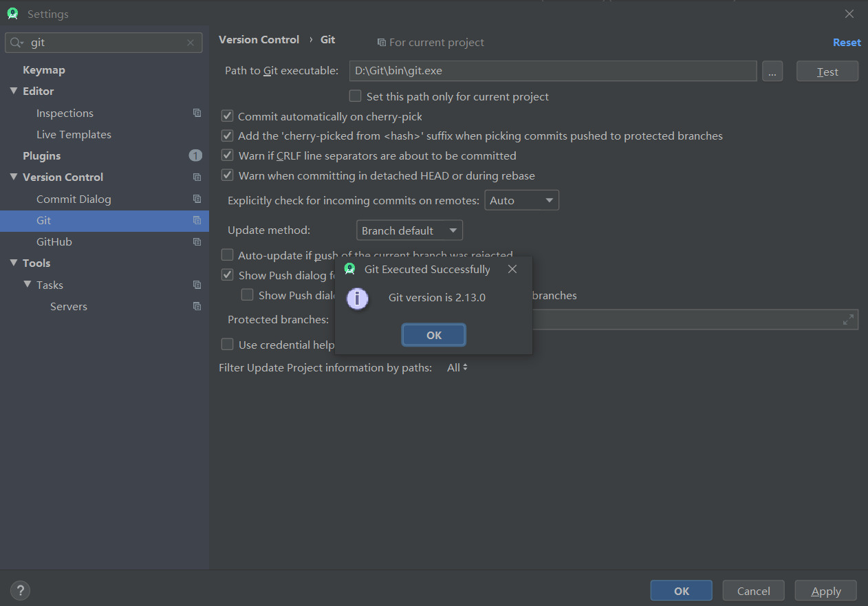
Task: Click Git version is 2.13.0 text
Action: pos(437,298)
